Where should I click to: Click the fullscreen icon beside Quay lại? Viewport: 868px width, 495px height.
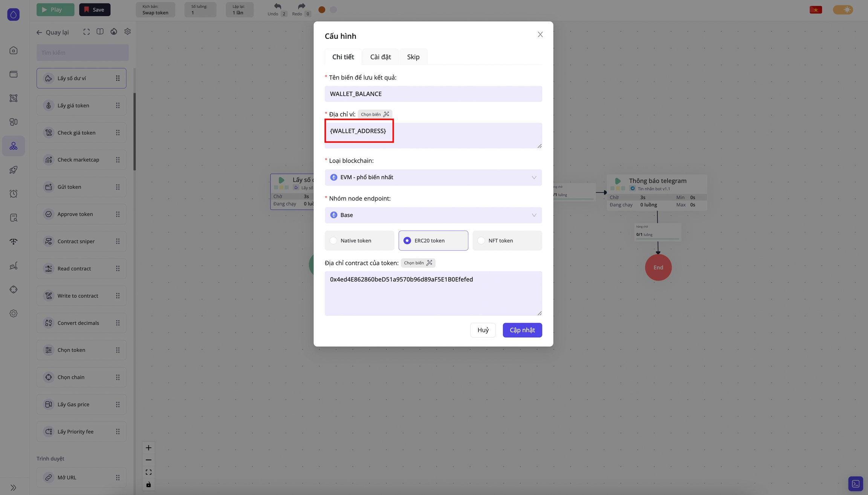tap(86, 32)
